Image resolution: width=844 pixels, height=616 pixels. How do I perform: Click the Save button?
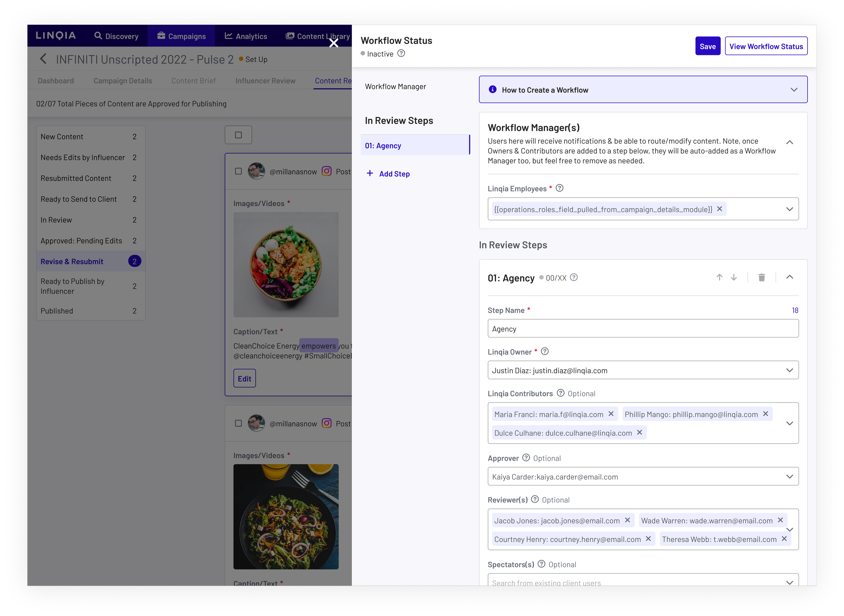(x=708, y=46)
